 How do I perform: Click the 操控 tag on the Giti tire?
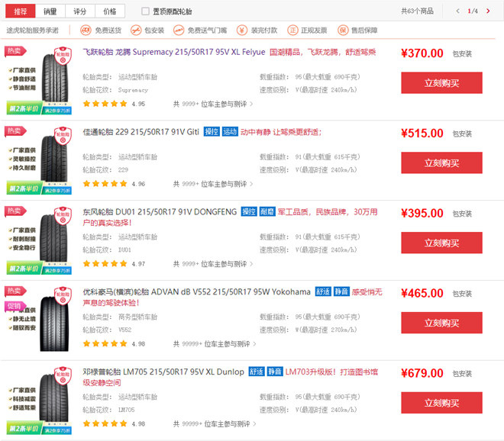tap(212, 132)
